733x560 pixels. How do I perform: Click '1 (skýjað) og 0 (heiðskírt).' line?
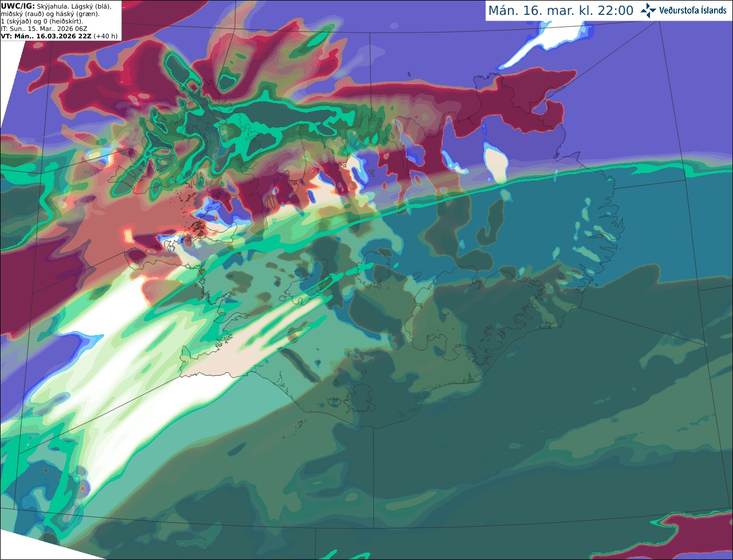(42, 21)
